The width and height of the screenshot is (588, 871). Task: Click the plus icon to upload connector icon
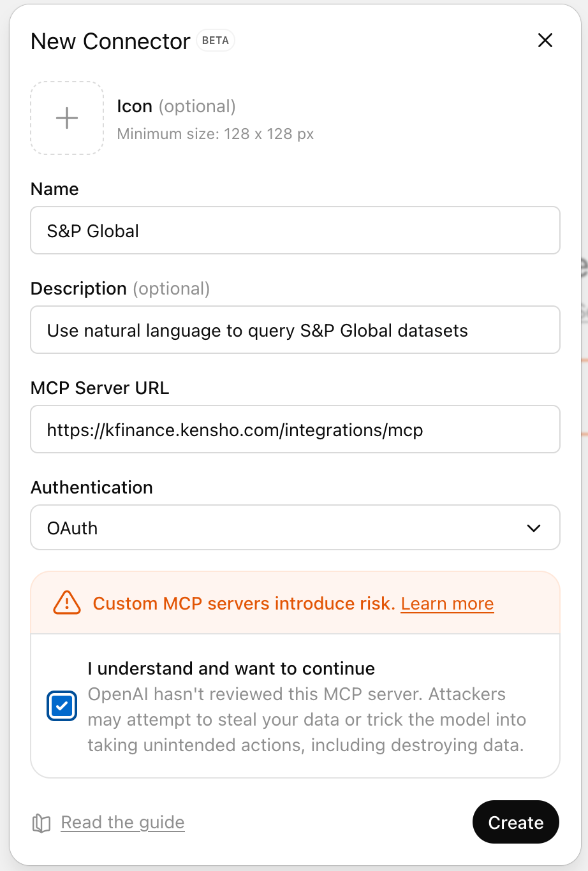point(66,118)
